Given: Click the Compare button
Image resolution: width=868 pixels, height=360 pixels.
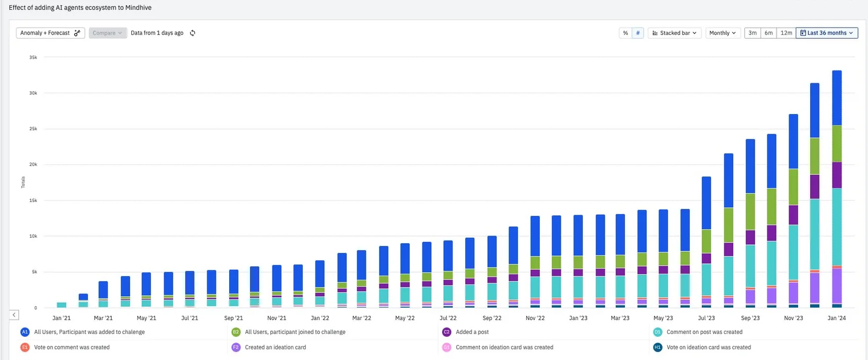Looking at the screenshot, I should coord(108,32).
